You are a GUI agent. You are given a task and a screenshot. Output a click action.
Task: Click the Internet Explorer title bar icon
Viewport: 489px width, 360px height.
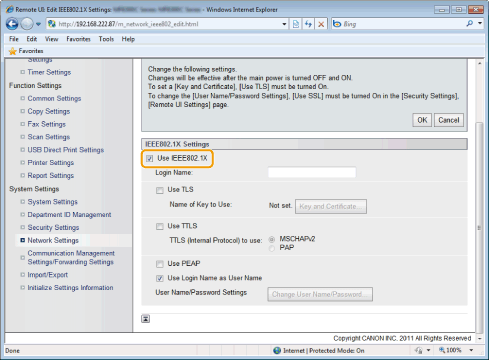[x=9, y=9]
